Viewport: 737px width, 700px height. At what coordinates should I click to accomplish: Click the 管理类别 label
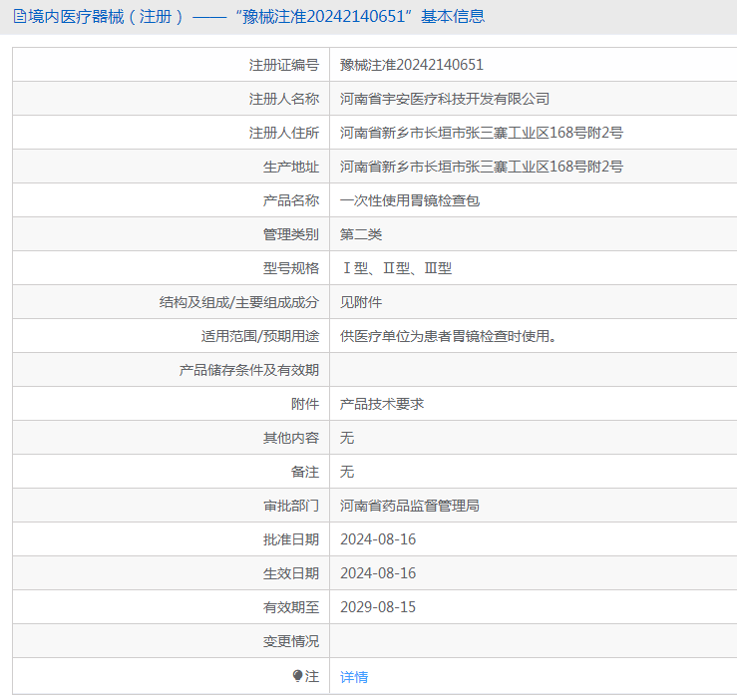coord(291,234)
